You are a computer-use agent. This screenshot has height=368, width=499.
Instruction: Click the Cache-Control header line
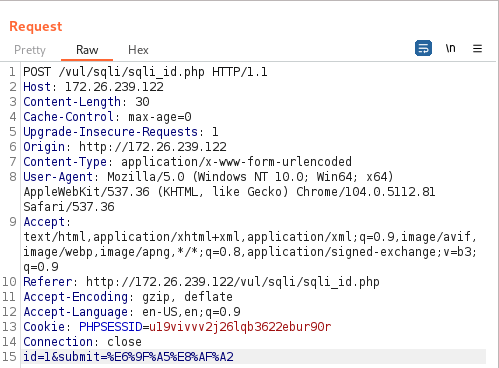[x=107, y=117]
